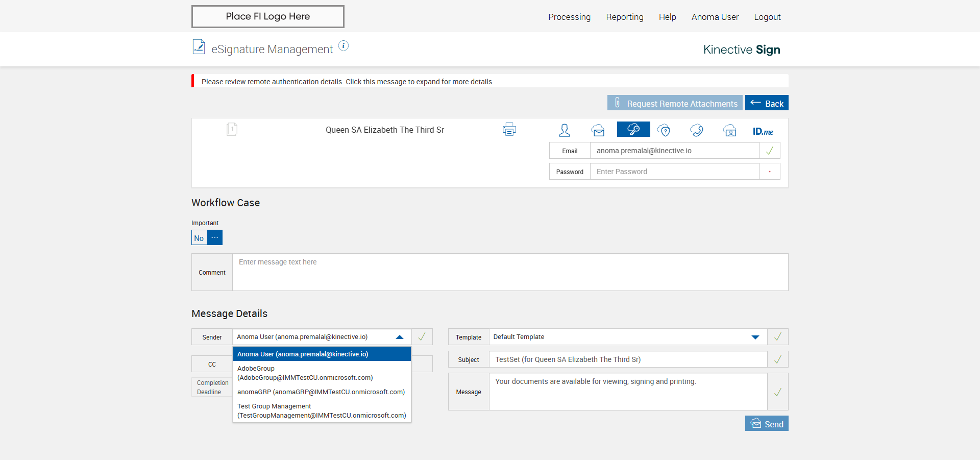The width and height of the screenshot is (980, 460).
Task: Select the ID.me authentication option
Action: pyautogui.click(x=763, y=131)
